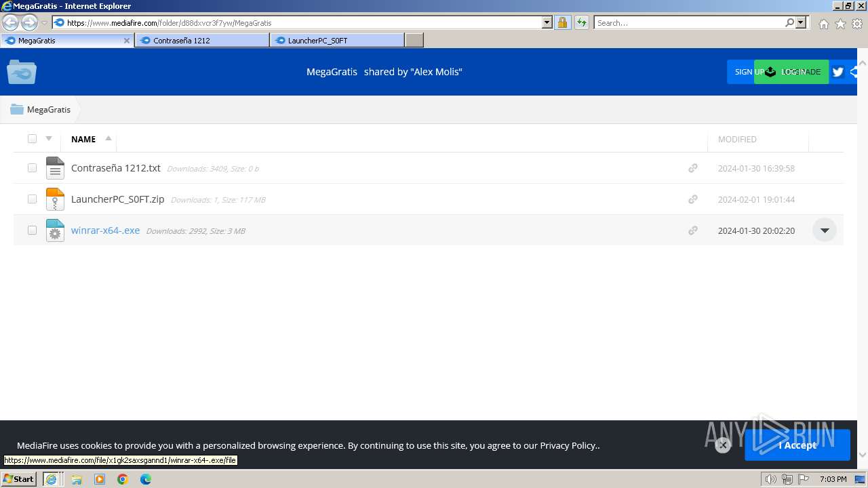Click the volume speaker tray icon
Image resolution: width=868 pixels, height=488 pixels.
[x=770, y=479]
